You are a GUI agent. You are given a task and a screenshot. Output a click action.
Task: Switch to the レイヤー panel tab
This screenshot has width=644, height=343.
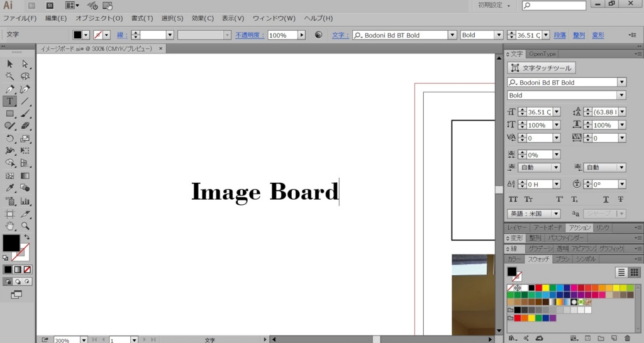pos(517,227)
